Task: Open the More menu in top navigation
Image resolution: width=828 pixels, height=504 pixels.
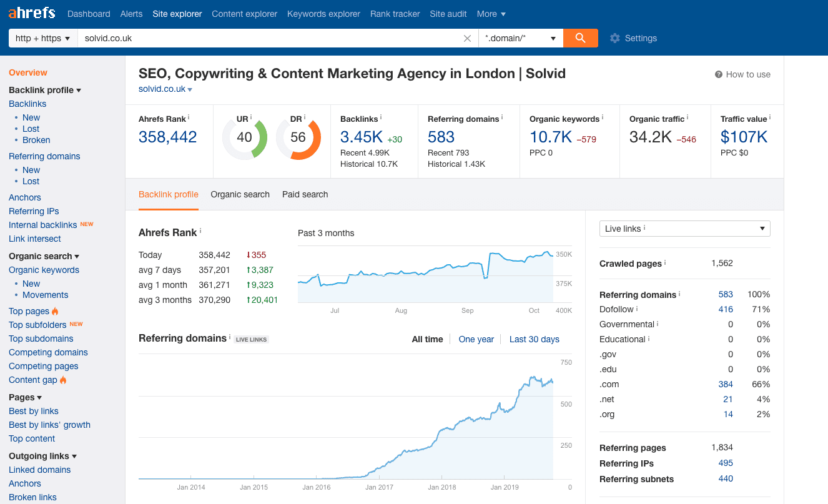Action: click(491, 14)
